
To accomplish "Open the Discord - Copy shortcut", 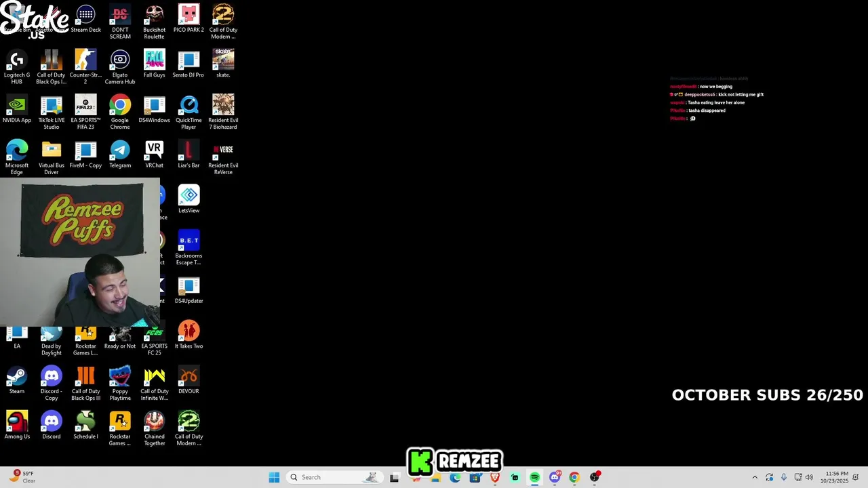I will coord(51,384).
